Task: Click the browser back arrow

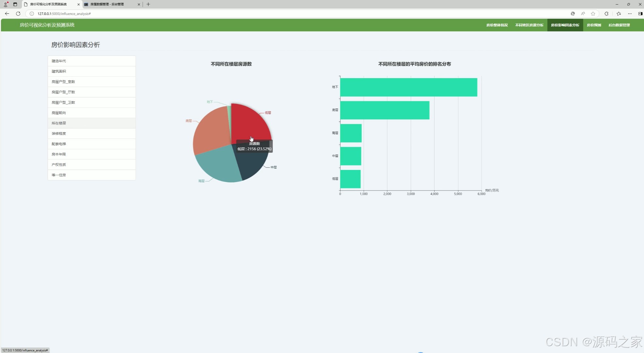Action: [7, 14]
